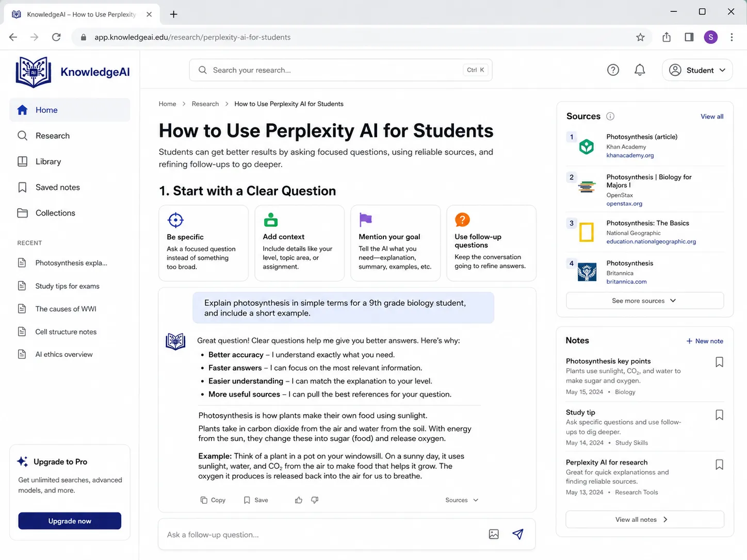Reload the page

[56, 37]
